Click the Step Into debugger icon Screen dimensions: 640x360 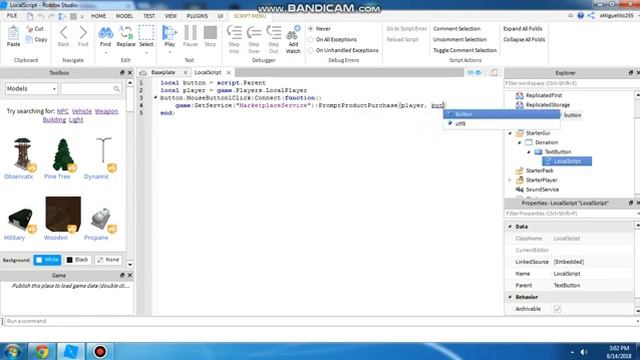[x=234, y=33]
